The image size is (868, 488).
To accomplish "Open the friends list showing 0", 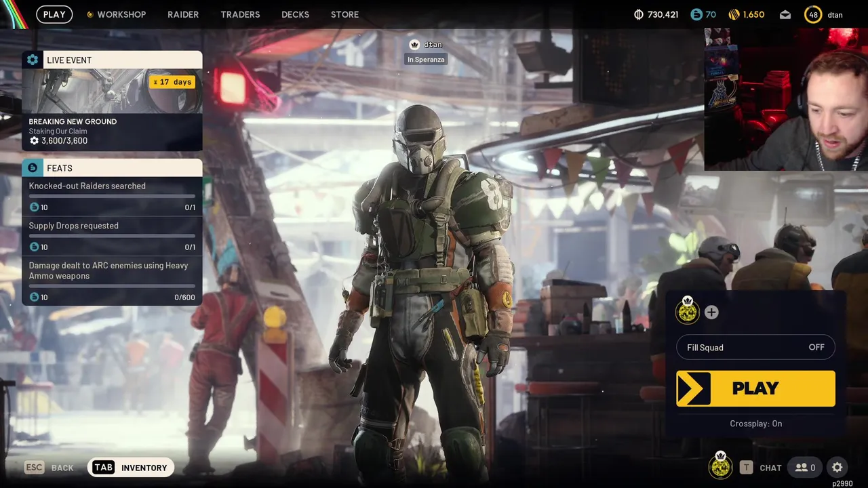I will coord(805,467).
